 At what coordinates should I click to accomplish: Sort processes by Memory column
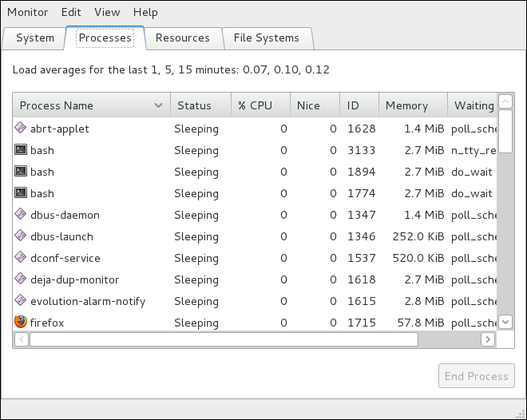(x=413, y=105)
